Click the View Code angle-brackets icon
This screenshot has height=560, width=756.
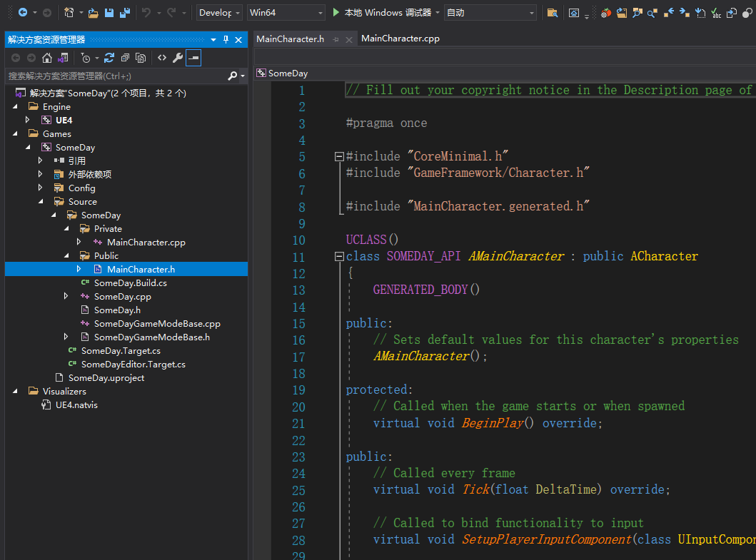coord(162,58)
